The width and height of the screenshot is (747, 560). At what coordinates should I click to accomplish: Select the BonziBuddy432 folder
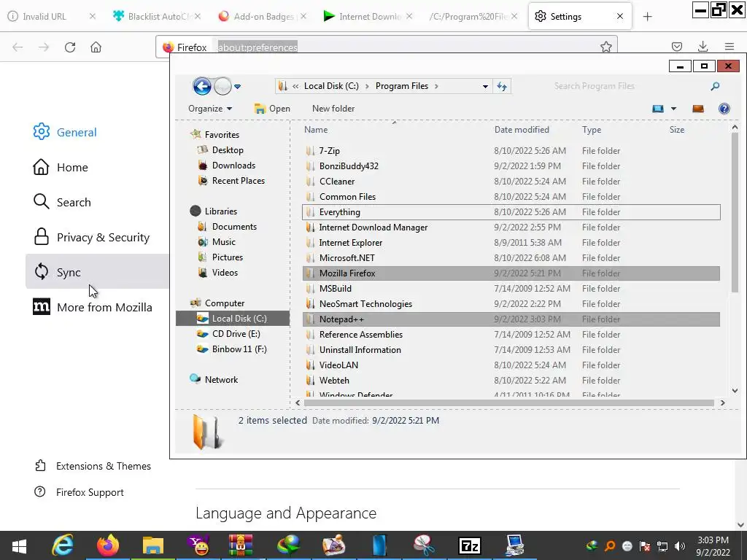(x=511, y=166)
